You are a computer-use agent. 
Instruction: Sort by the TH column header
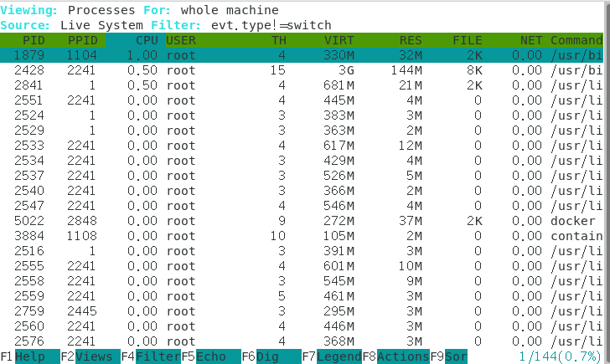(x=278, y=40)
